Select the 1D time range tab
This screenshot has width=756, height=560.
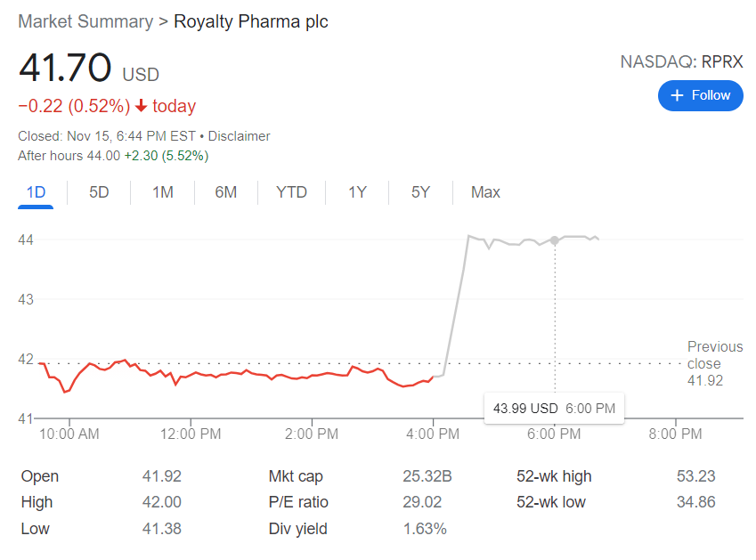tap(36, 192)
